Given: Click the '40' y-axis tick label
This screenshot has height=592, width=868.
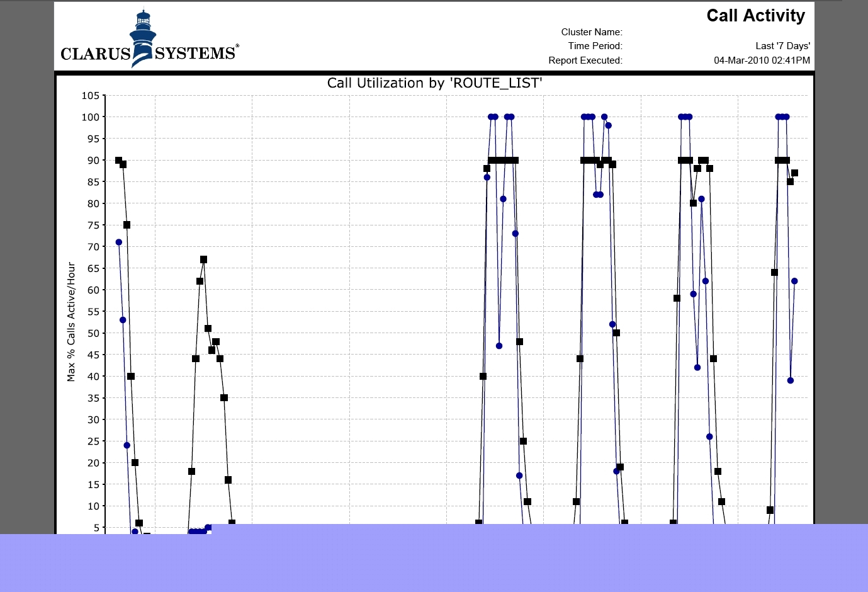Looking at the screenshot, I should (x=94, y=377).
